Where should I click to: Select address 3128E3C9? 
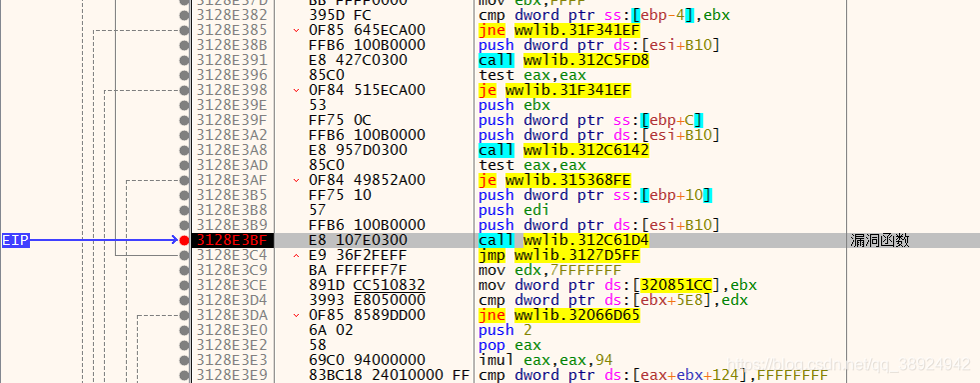pyautogui.click(x=231, y=270)
